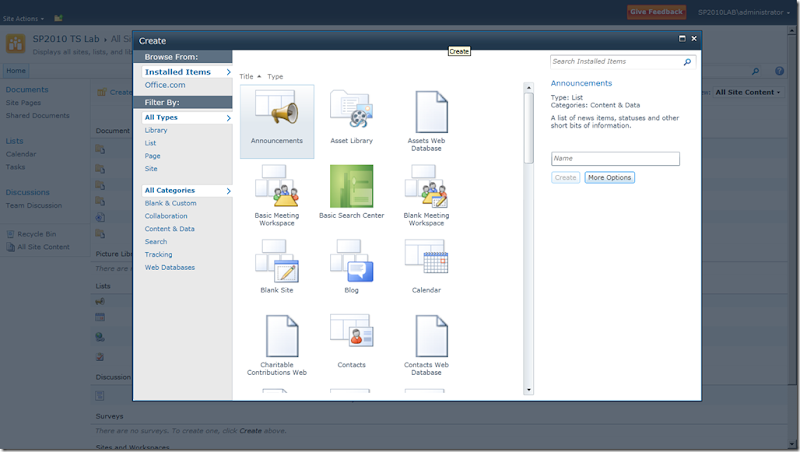
Task: Filter templates by Site type
Action: (151, 168)
